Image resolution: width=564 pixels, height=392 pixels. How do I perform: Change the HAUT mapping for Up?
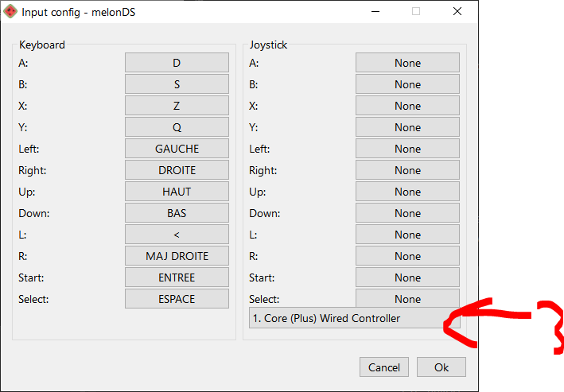pyautogui.click(x=177, y=192)
